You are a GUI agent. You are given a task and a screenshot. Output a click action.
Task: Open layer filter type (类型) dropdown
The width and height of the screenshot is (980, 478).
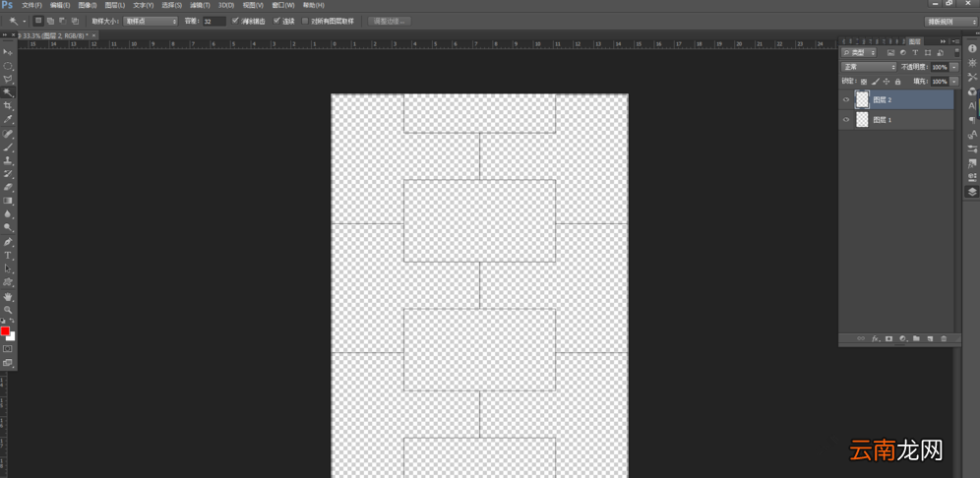tap(859, 52)
